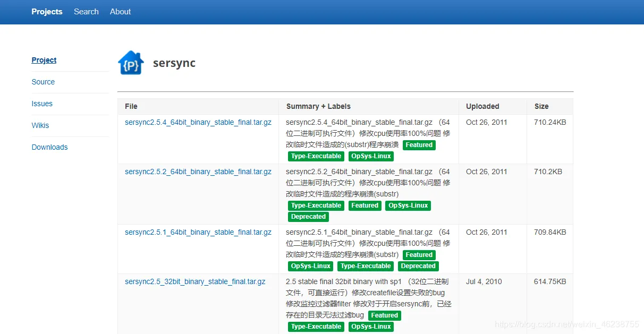Click Featured label in sersync2.5.2 row
This screenshot has width=644, height=334.
click(x=365, y=205)
